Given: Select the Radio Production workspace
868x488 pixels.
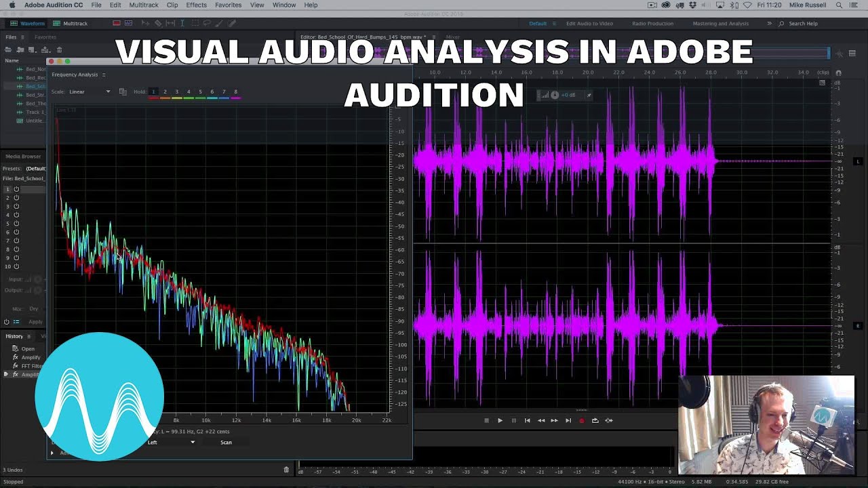Looking at the screenshot, I should tap(652, 23).
